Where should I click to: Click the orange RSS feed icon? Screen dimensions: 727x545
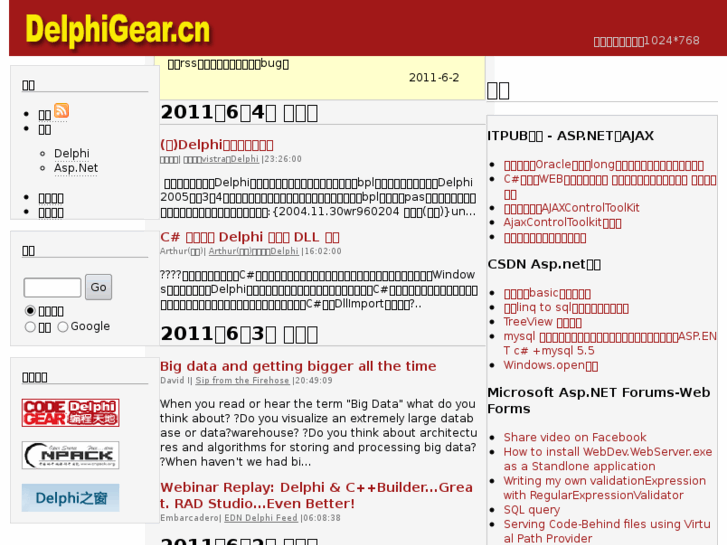[62, 111]
